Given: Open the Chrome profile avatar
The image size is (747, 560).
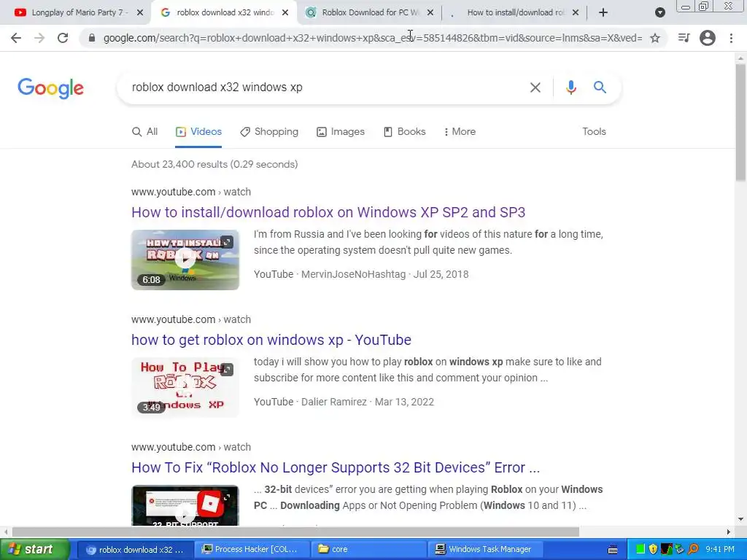Looking at the screenshot, I should [708, 38].
